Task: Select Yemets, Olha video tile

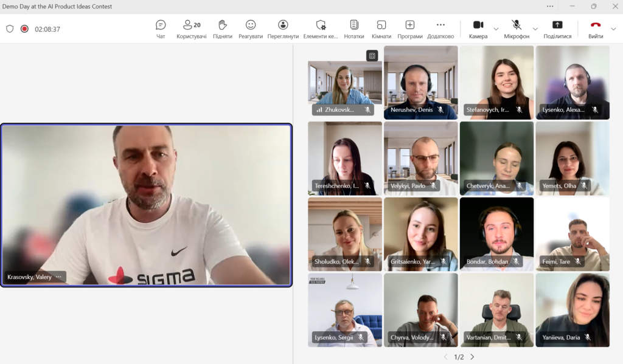Action: [x=573, y=159]
